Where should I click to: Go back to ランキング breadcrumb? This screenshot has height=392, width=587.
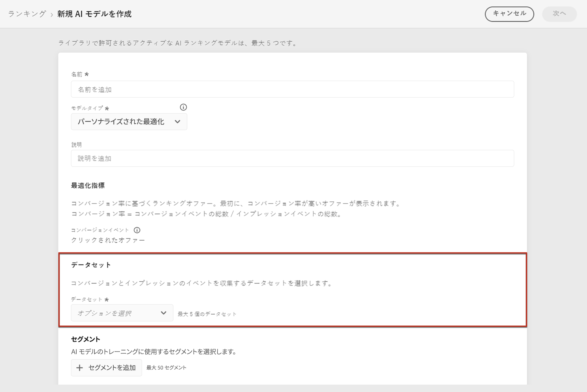point(27,14)
